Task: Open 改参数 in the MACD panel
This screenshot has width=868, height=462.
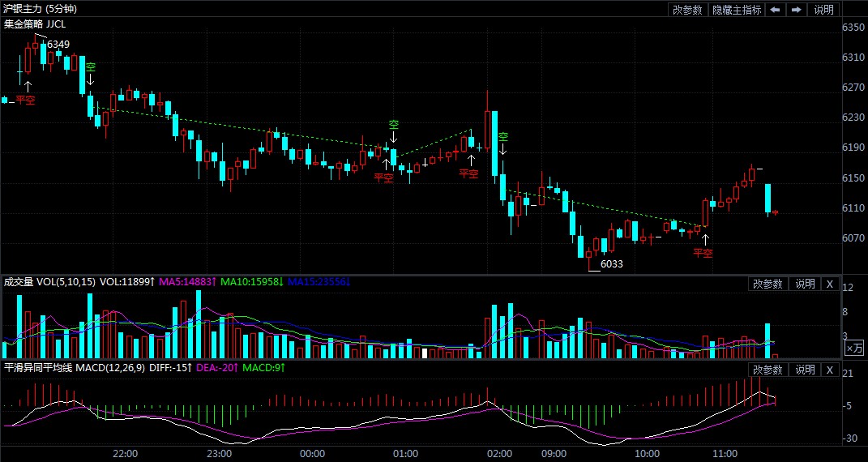Action: [x=768, y=370]
